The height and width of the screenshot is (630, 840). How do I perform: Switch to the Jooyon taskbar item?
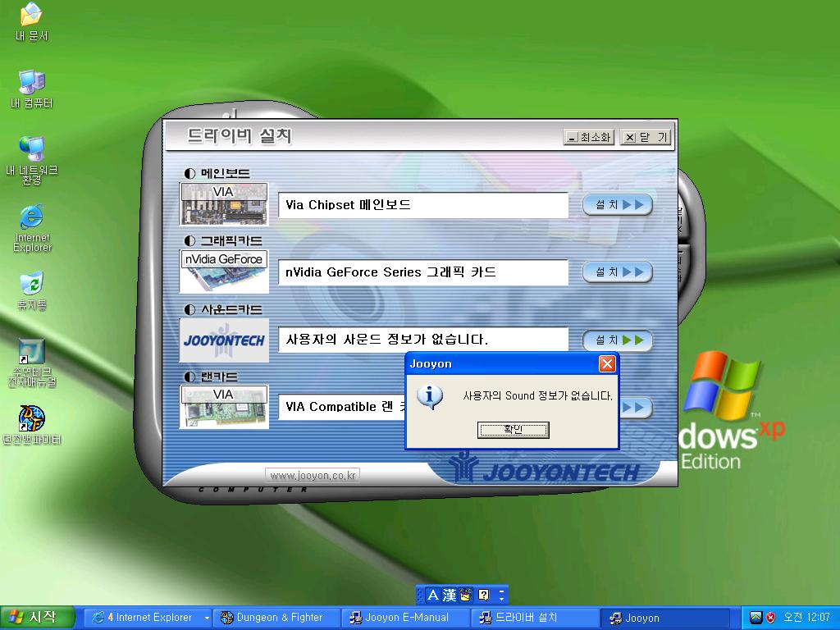pyautogui.click(x=664, y=618)
